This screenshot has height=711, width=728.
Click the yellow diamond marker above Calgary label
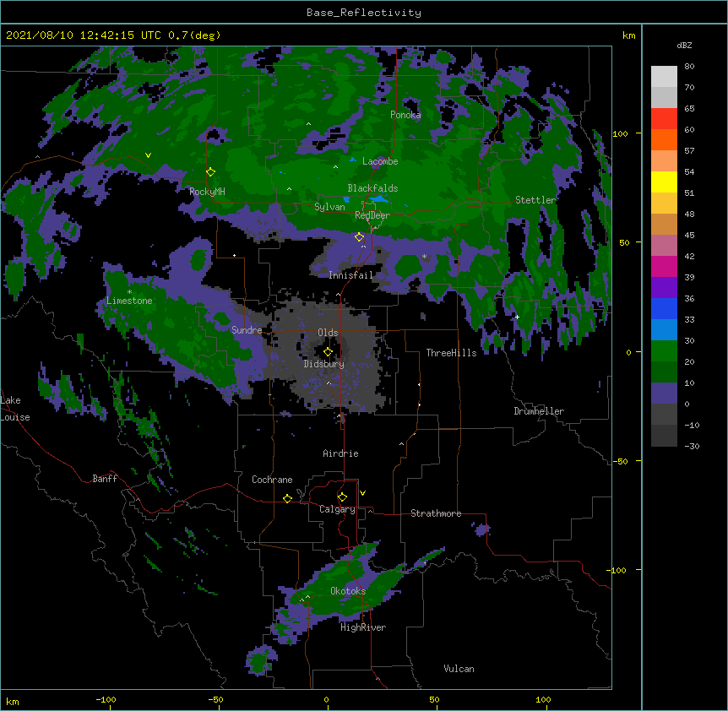point(342,497)
